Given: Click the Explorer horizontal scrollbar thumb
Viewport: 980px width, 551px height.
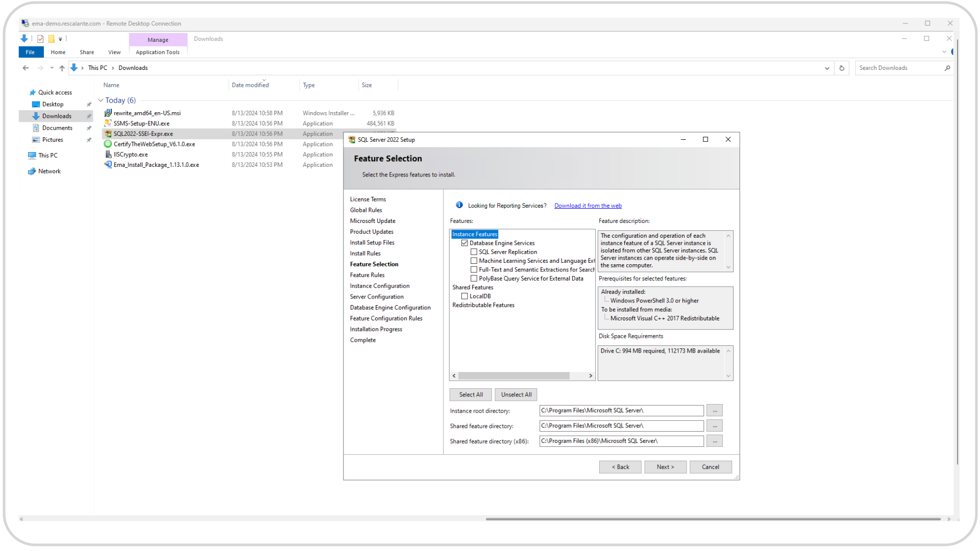Looking at the screenshot, I should pos(713,519).
